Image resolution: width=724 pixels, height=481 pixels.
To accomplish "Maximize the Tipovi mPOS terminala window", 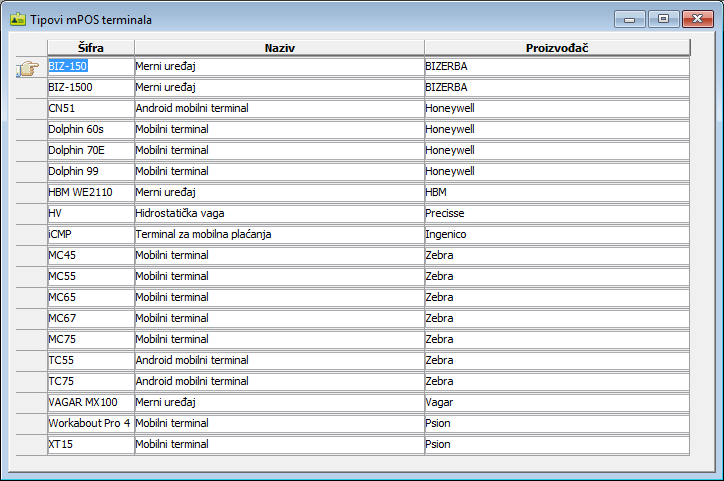I will coord(662,18).
